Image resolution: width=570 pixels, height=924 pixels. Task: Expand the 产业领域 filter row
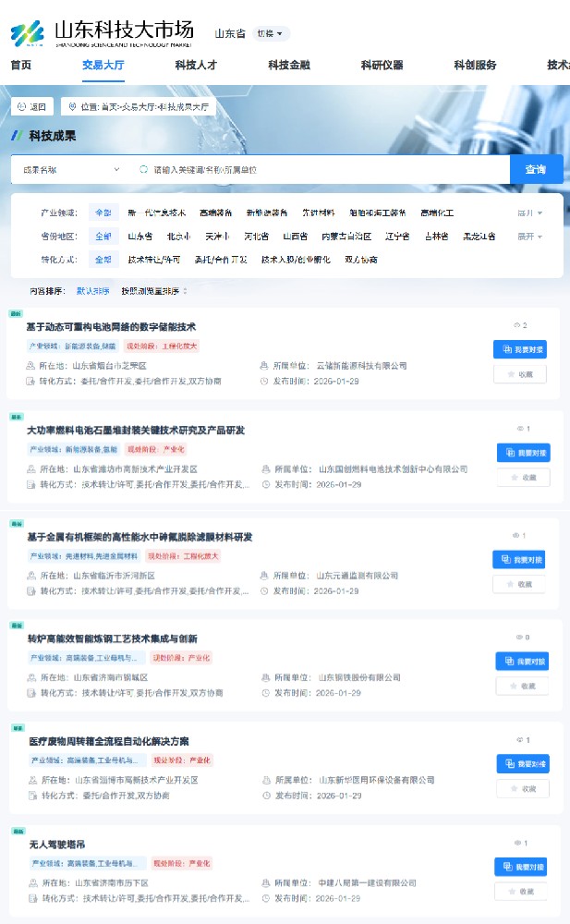(530, 213)
